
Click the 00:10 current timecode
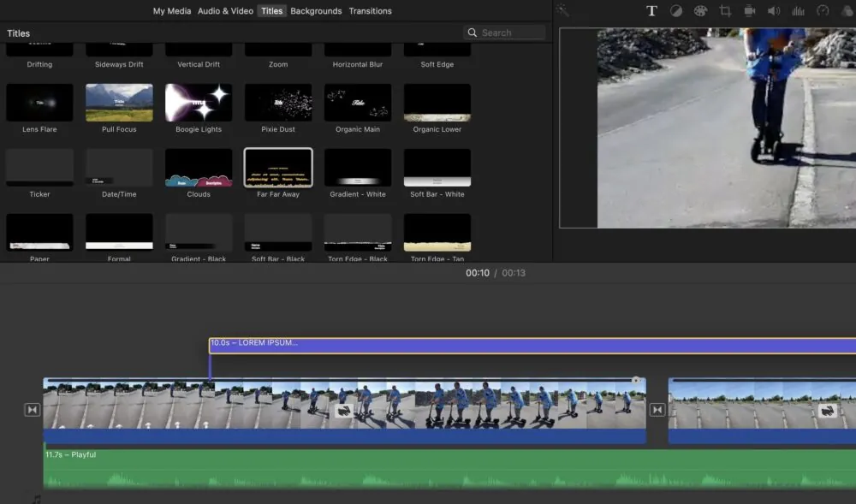(478, 273)
